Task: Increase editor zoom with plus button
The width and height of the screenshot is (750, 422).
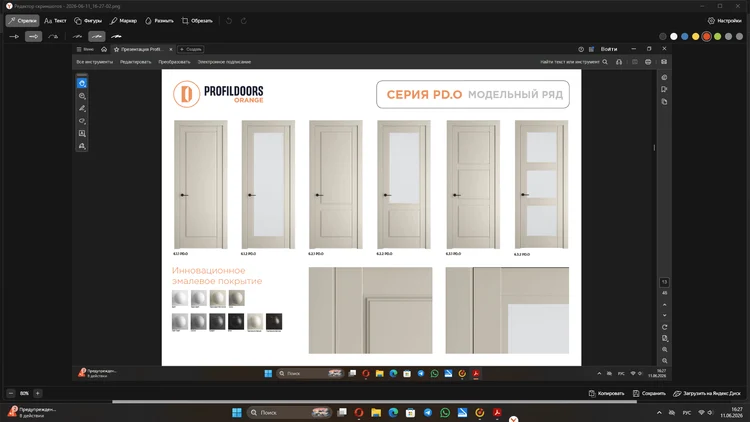Action: coord(37,393)
